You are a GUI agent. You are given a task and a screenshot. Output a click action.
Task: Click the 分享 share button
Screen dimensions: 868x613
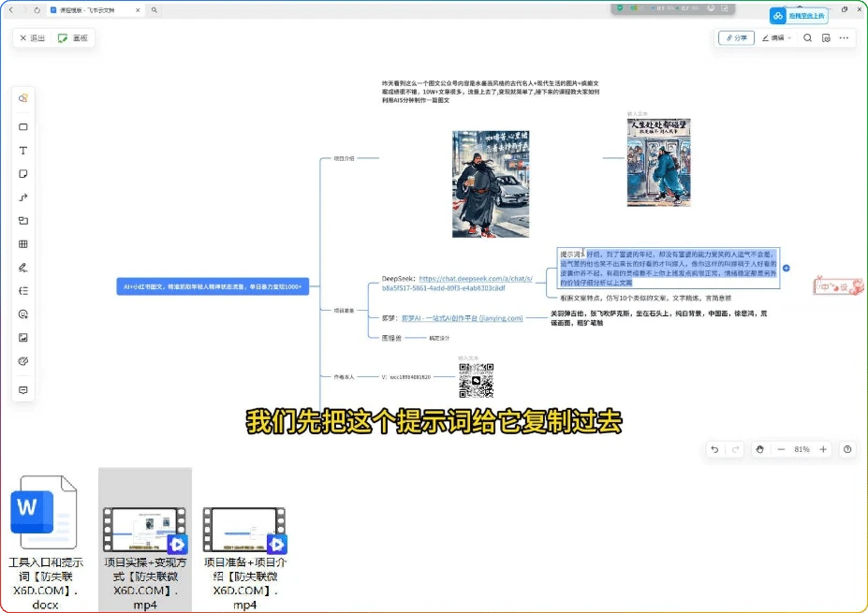pyautogui.click(x=736, y=38)
